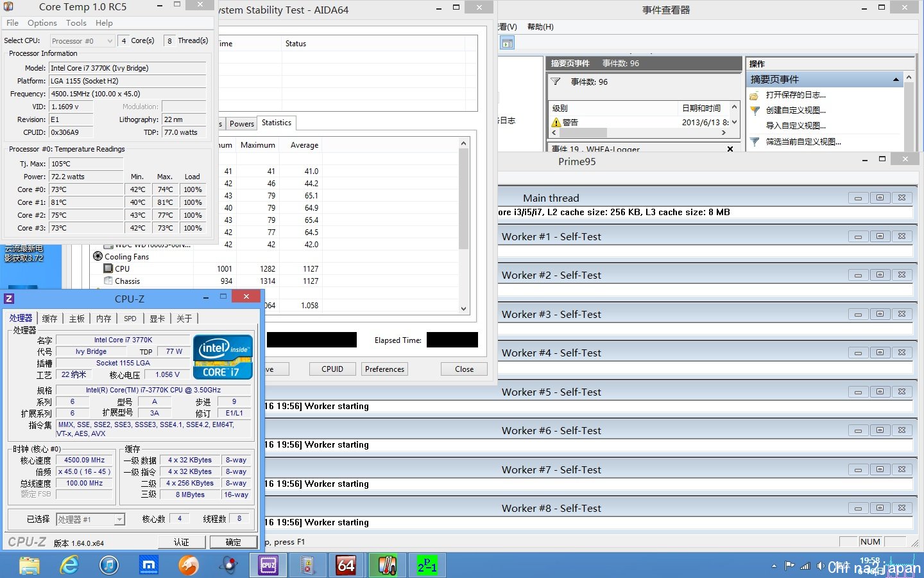Switch to the Statistics tab in AIDA64
The height and width of the screenshot is (578, 924).
pyautogui.click(x=277, y=123)
